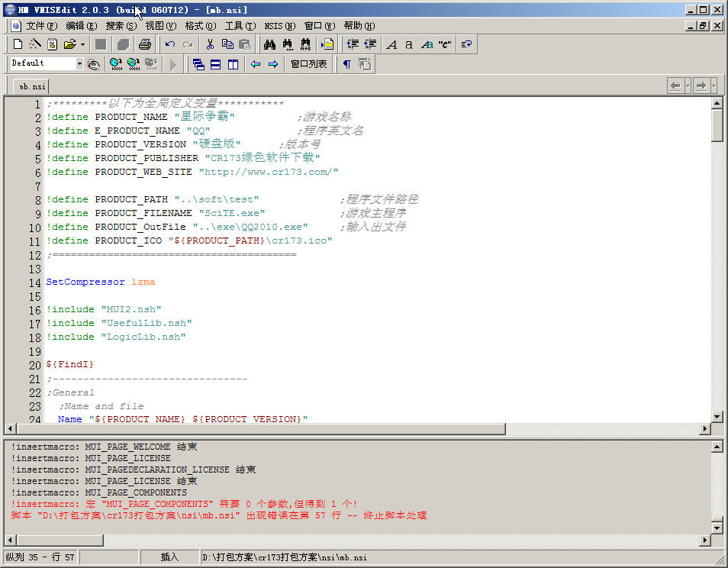Navigate back with tab-bar left arrow
Viewport: 728px width, 568px height.
point(675,86)
